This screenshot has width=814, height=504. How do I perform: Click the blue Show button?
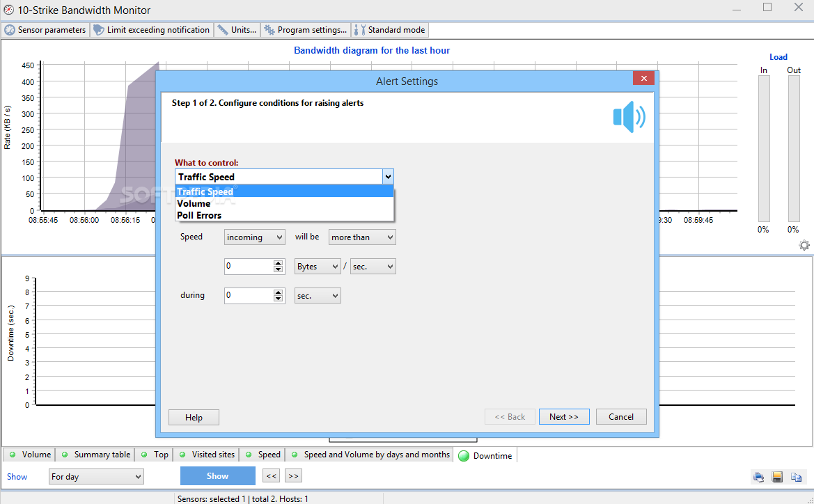pyautogui.click(x=217, y=476)
